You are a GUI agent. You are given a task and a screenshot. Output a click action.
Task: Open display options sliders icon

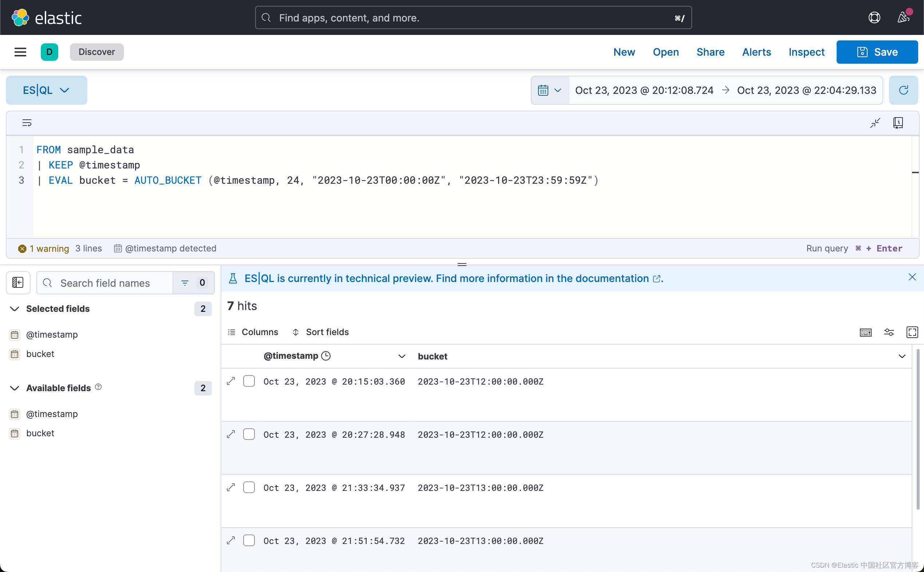[888, 332]
